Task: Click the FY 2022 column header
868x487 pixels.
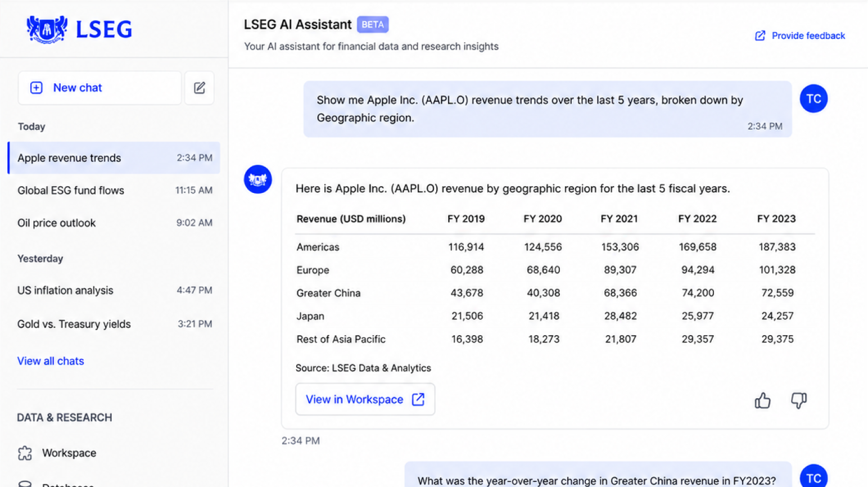Action: point(697,219)
